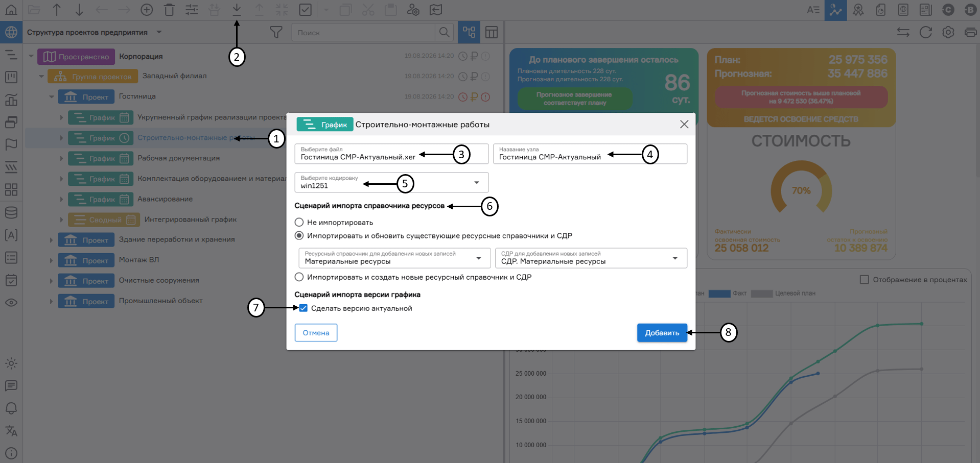Image resolution: width=980 pixels, height=463 pixels.
Task: Click the trash delete icon in the toolbar
Action: 169,10
